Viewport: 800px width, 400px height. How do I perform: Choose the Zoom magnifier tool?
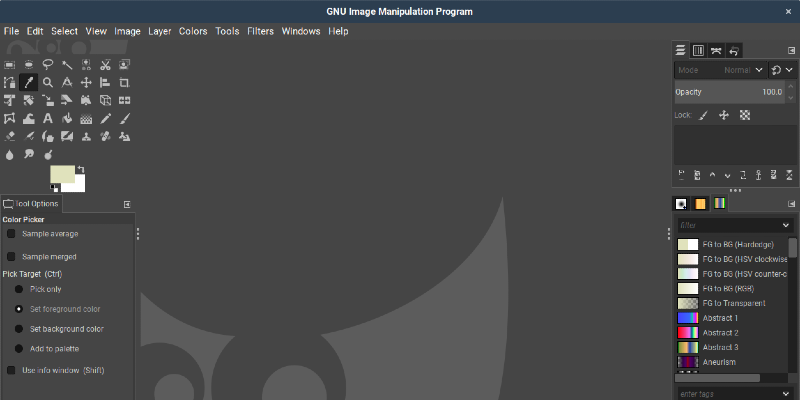tap(48, 82)
